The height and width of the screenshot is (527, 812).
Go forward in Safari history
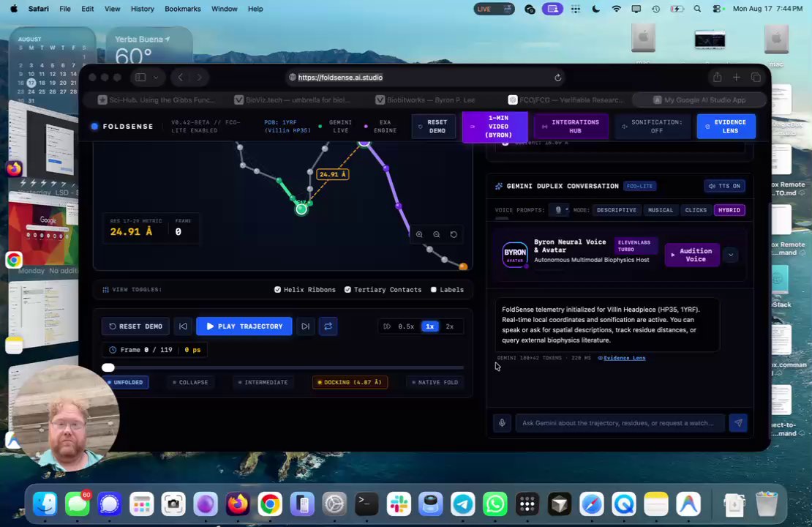200,78
